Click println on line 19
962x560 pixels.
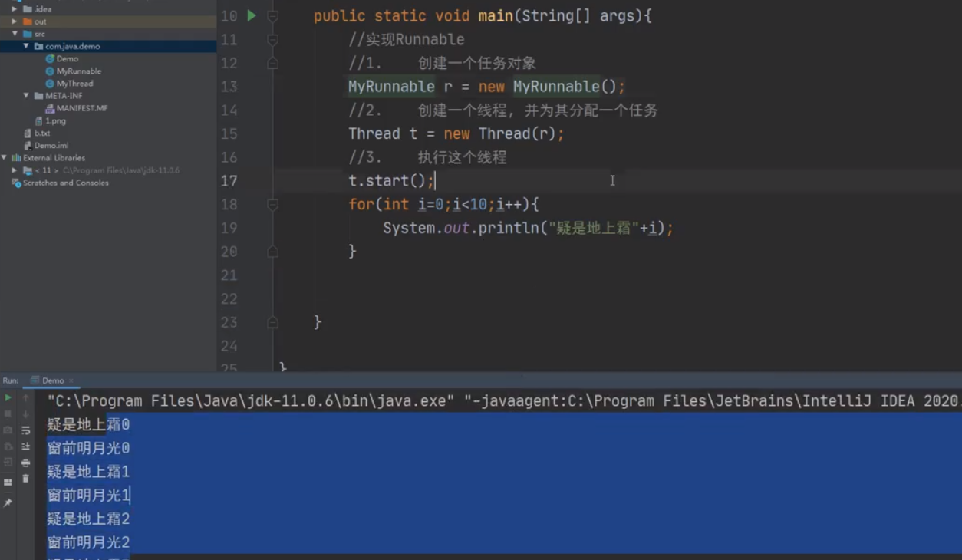coord(509,229)
